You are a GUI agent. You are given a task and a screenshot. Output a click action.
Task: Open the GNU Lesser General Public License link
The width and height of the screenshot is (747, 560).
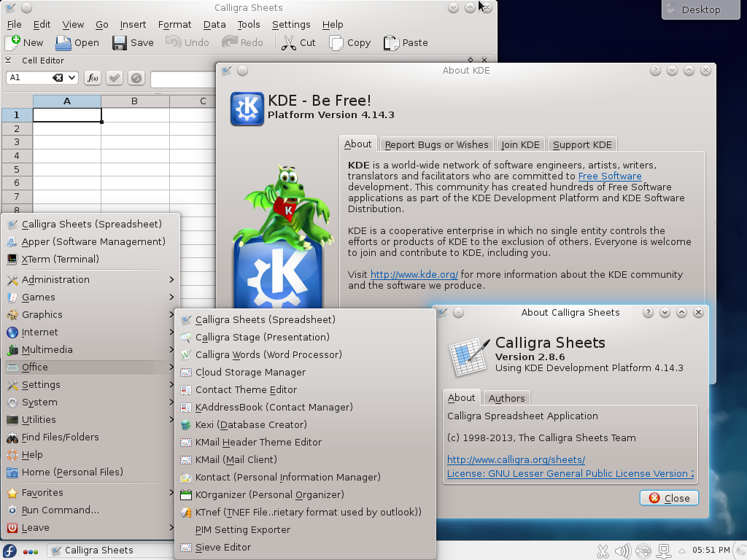570,474
